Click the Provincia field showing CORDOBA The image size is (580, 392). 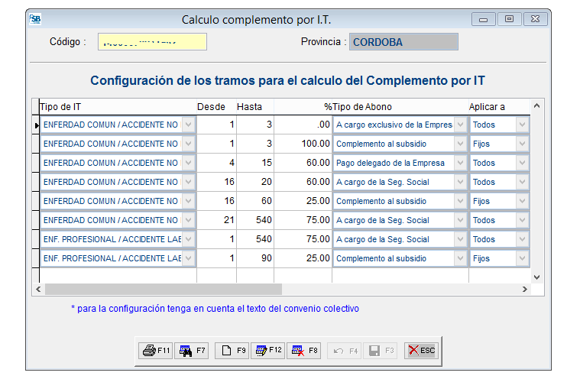(403, 42)
